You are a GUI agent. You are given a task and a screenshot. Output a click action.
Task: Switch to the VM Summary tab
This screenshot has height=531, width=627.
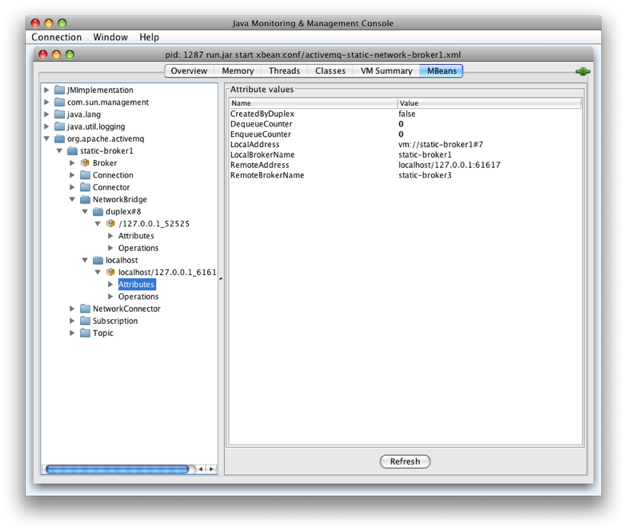tap(386, 71)
